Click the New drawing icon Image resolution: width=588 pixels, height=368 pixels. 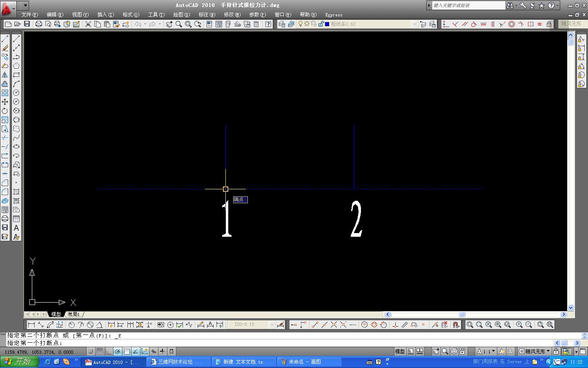pos(8,24)
